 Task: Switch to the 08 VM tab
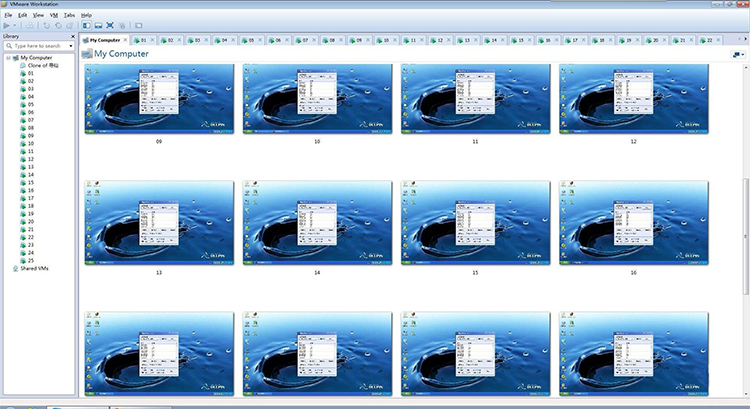click(332, 40)
